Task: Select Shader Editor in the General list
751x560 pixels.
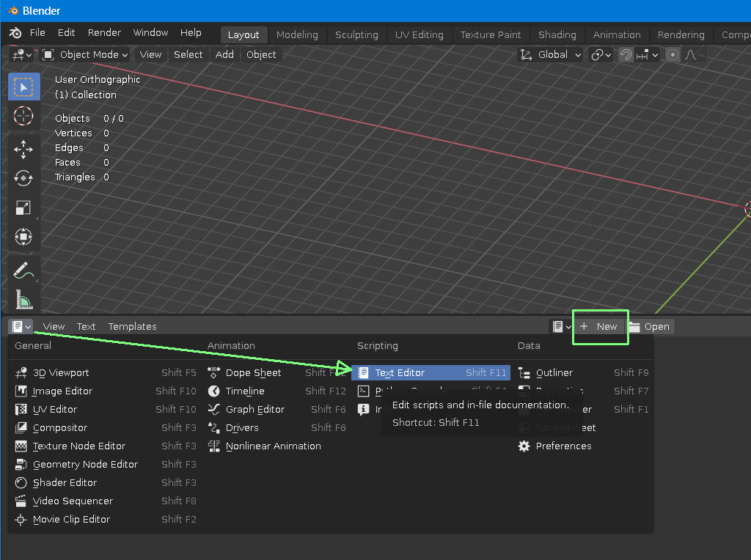Action: click(x=65, y=482)
